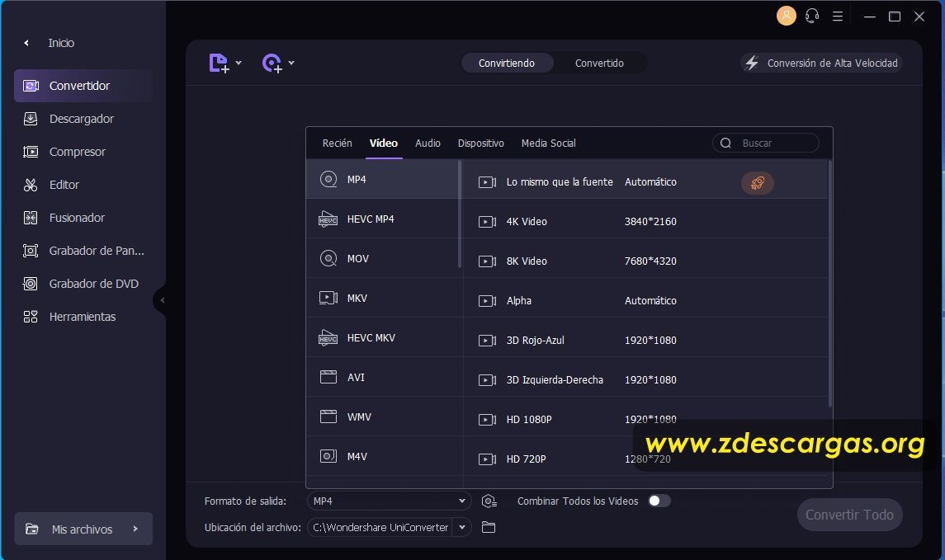The image size is (945, 560).
Task: Open the output folder icon
Action: 489,528
